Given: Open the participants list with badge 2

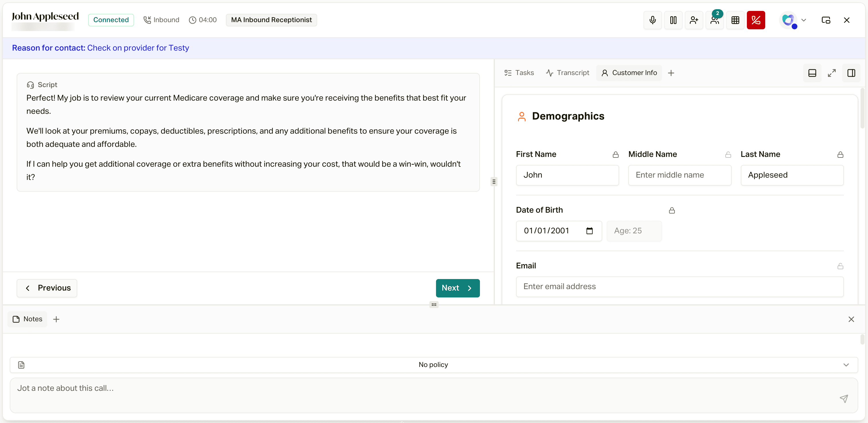Looking at the screenshot, I should click(714, 20).
